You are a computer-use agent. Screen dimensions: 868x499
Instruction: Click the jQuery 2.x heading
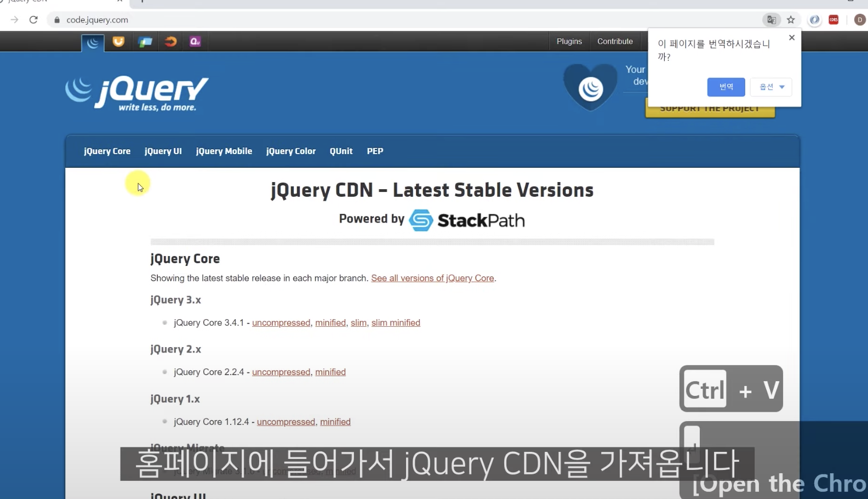tap(175, 349)
